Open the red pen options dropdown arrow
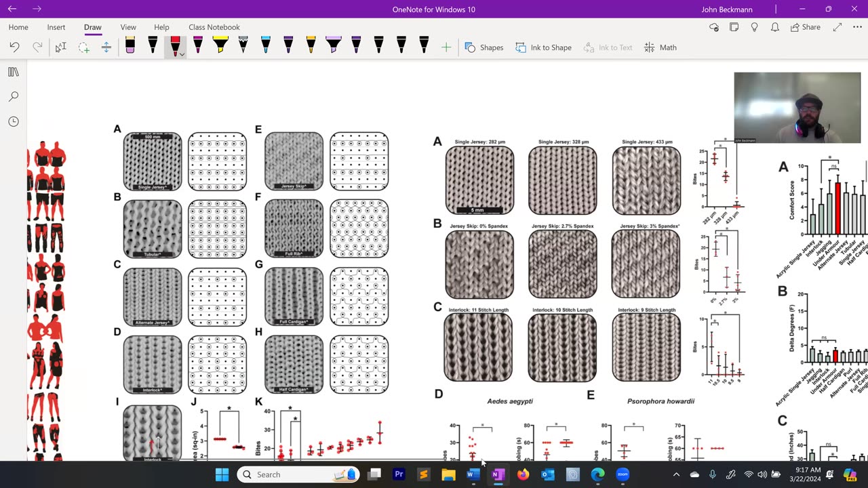The image size is (868, 488). click(x=182, y=54)
